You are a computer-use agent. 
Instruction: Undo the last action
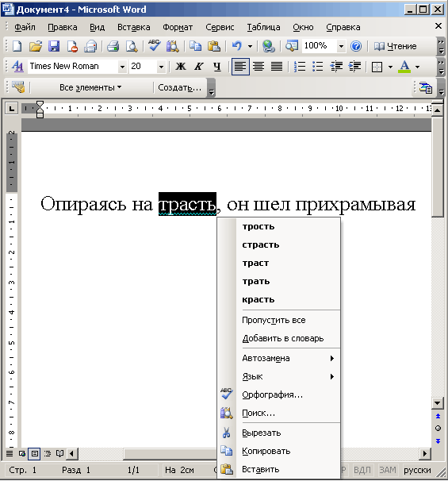[x=236, y=46]
